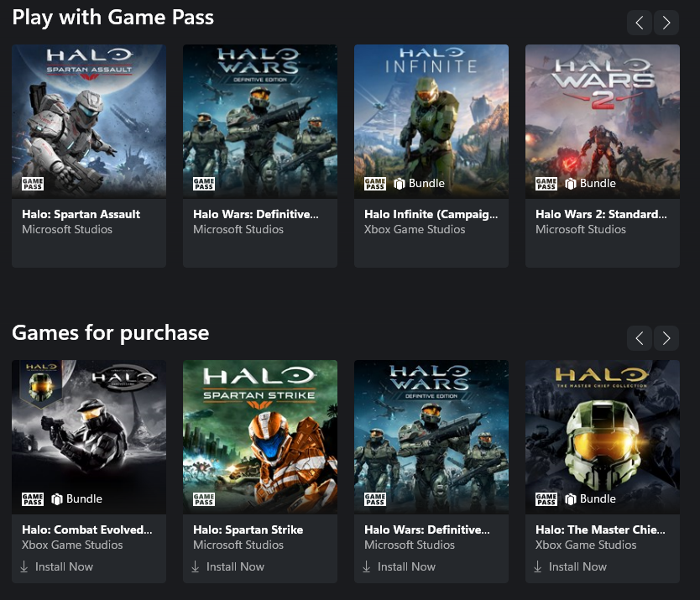Click the Halo: Combat Evolved... title
700x600 pixels.
pyautogui.click(x=87, y=530)
